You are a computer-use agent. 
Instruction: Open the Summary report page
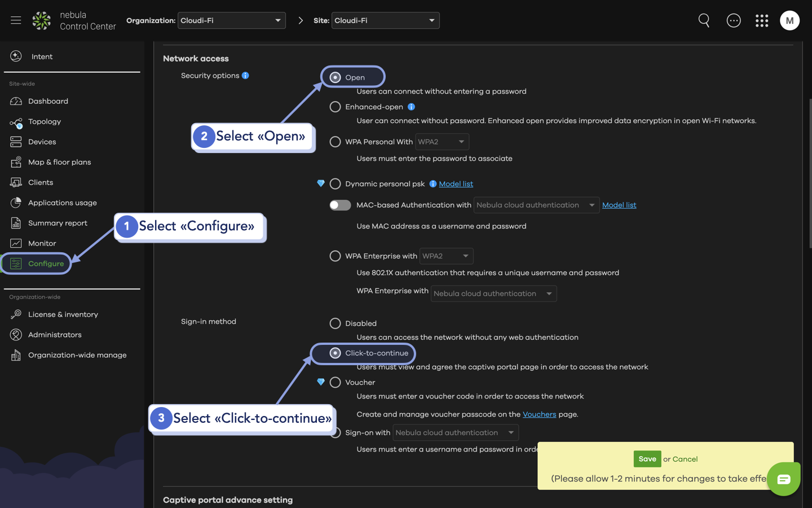[x=58, y=222]
